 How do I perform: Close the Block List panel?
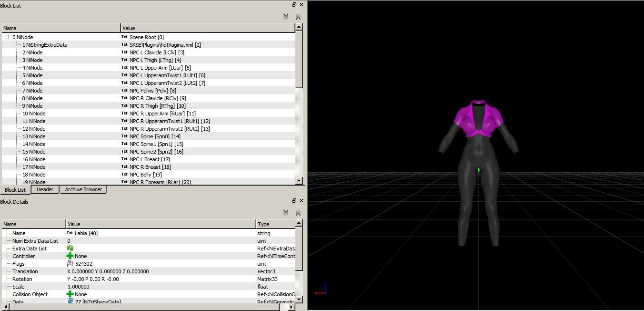pos(302,5)
